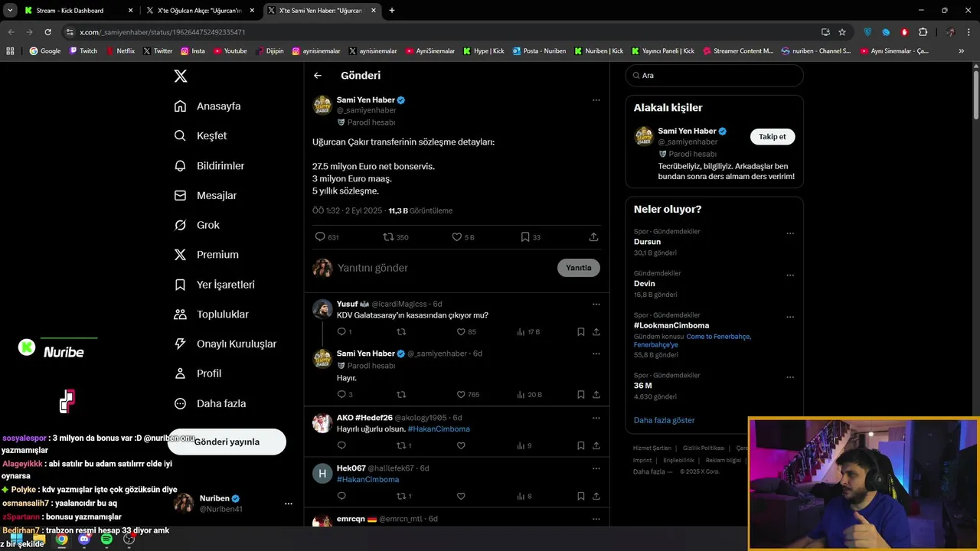Click the Yanıtla button

[579, 268]
